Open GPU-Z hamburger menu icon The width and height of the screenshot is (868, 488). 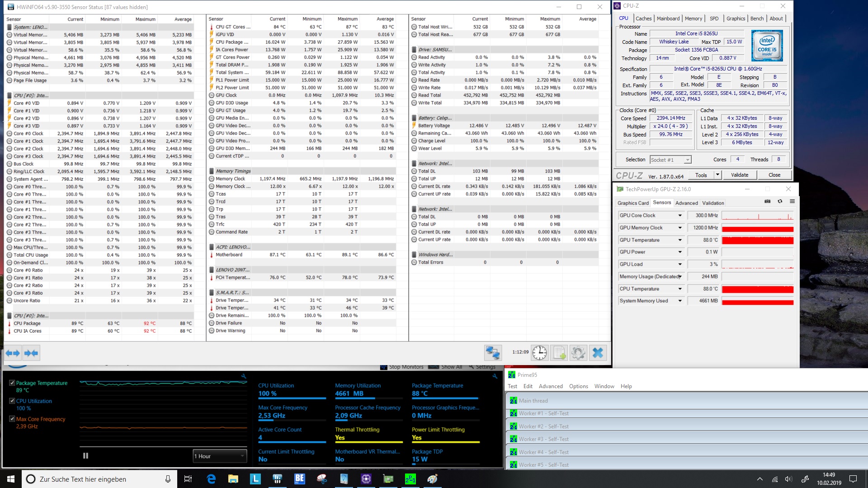[x=792, y=202]
